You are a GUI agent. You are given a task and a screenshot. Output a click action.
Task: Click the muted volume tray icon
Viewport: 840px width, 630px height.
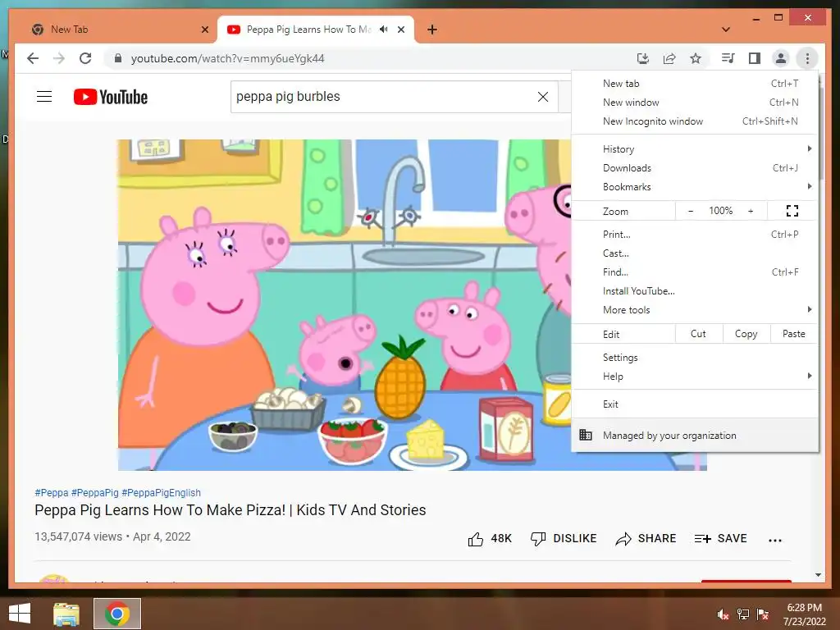tap(723, 614)
